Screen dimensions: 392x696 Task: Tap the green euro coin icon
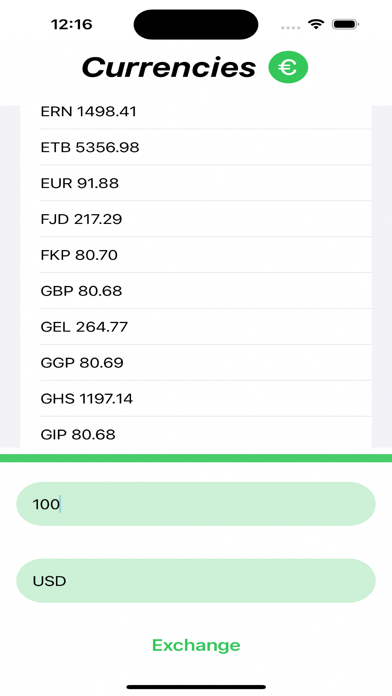(288, 67)
